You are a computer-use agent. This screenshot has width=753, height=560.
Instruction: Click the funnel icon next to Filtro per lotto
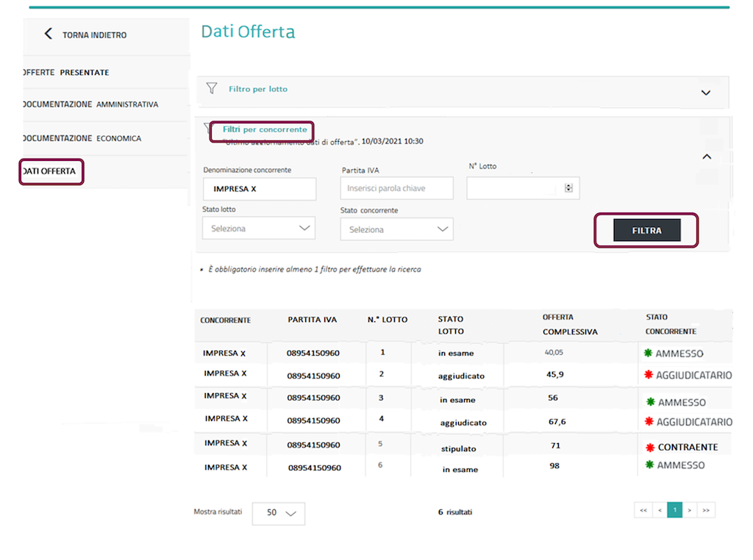212,89
